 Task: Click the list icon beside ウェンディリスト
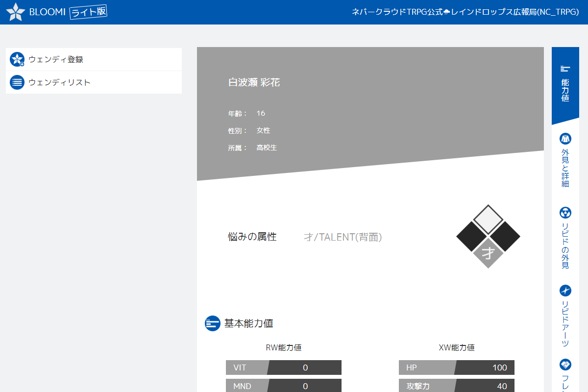pyautogui.click(x=17, y=82)
